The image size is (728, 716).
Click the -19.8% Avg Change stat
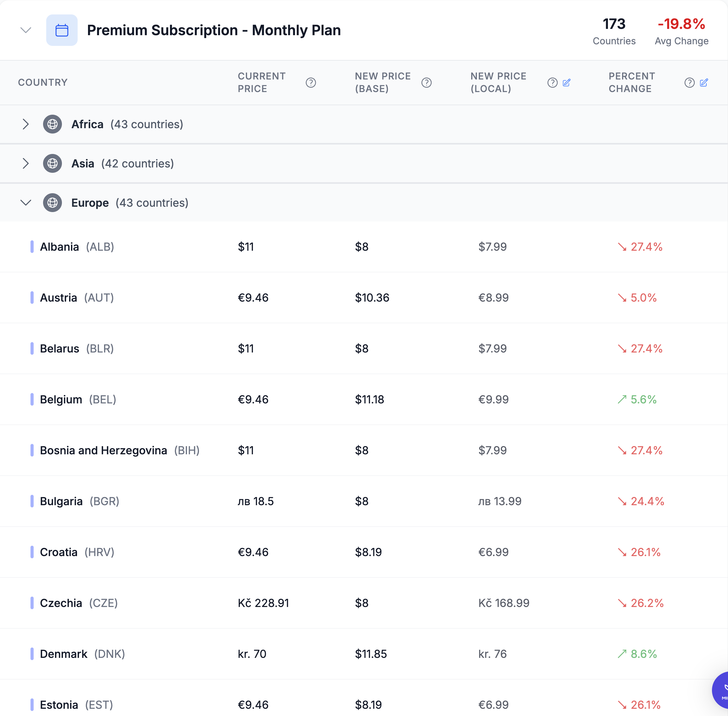(x=681, y=24)
